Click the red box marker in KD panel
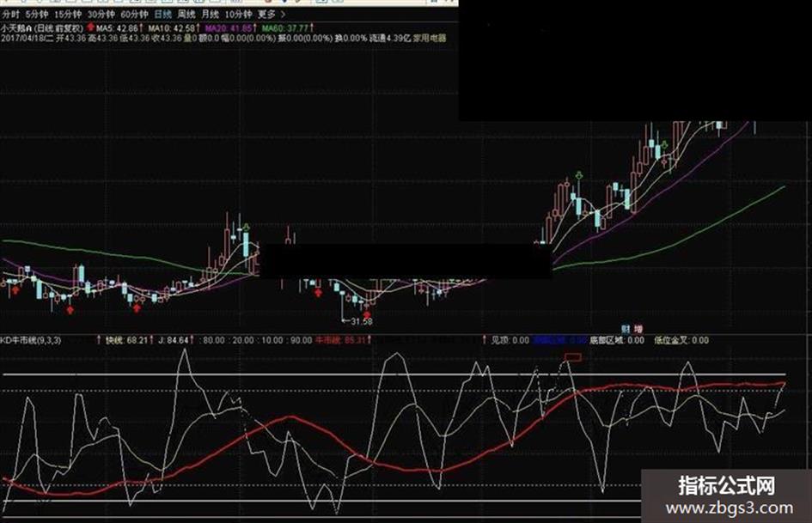 click(573, 357)
